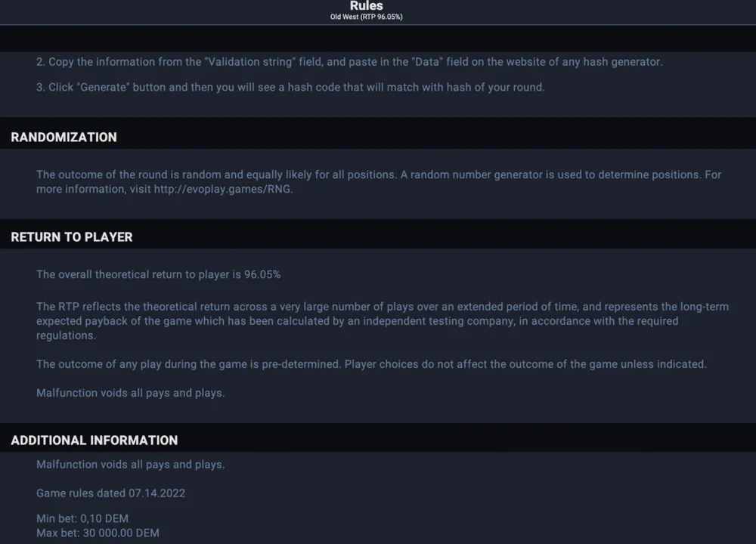The image size is (756, 544).
Task: Click the theoretical return 96.05% line
Action: [x=158, y=275]
